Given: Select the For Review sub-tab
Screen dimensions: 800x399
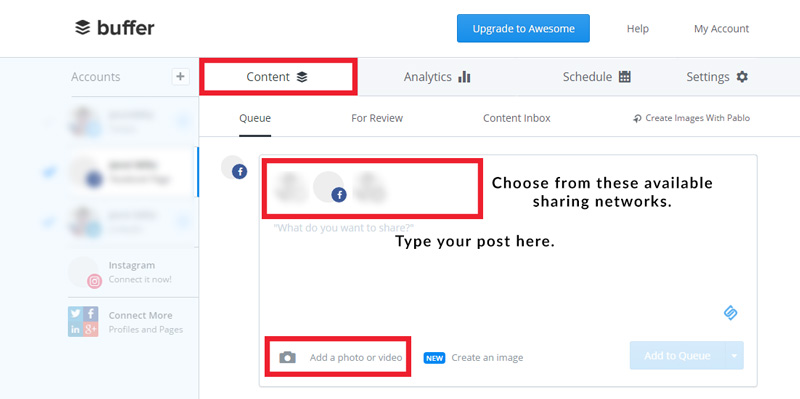Looking at the screenshot, I should click(x=377, y=118).
